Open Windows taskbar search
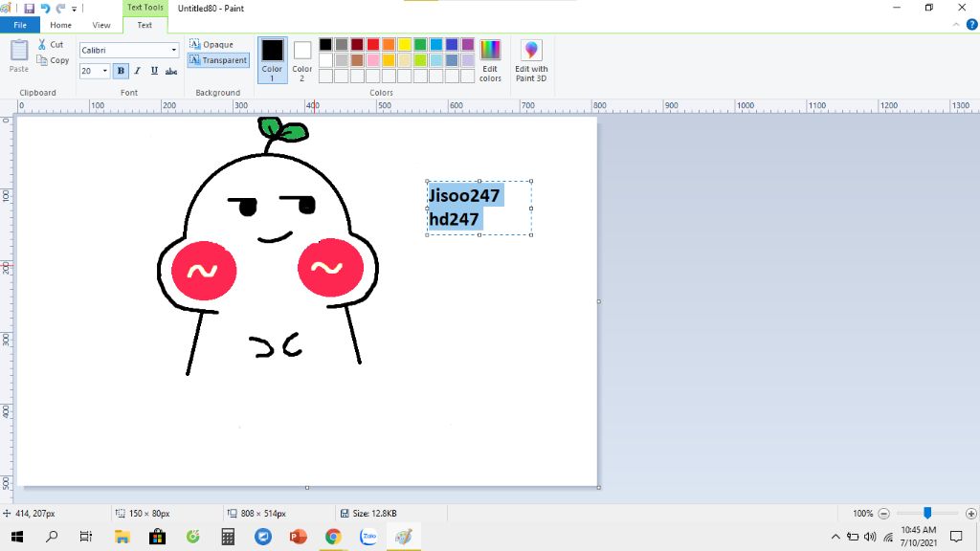This screenshot has height=551, width=980. 52,537
